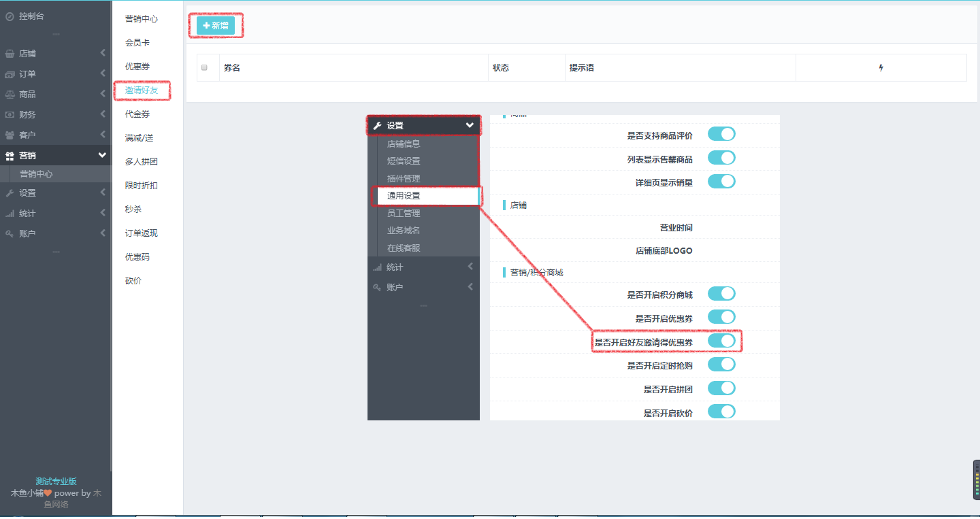Click the 店铺 shop icon in sidebar
The height and width of the screenshot is (519, 980).
pyautogui.click(x=10, y=54)
